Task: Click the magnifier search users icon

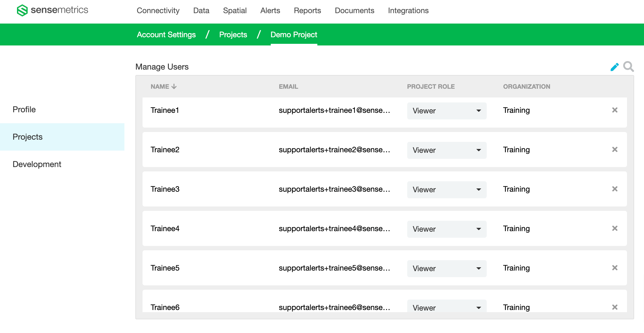Action: coord(628,67)
